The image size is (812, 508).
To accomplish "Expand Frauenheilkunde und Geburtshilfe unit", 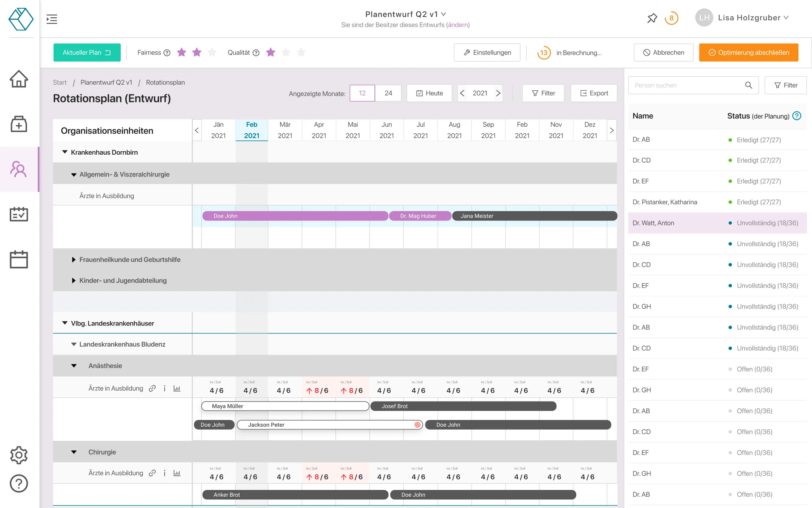I will pyautogui.click(x=74, y=260).
